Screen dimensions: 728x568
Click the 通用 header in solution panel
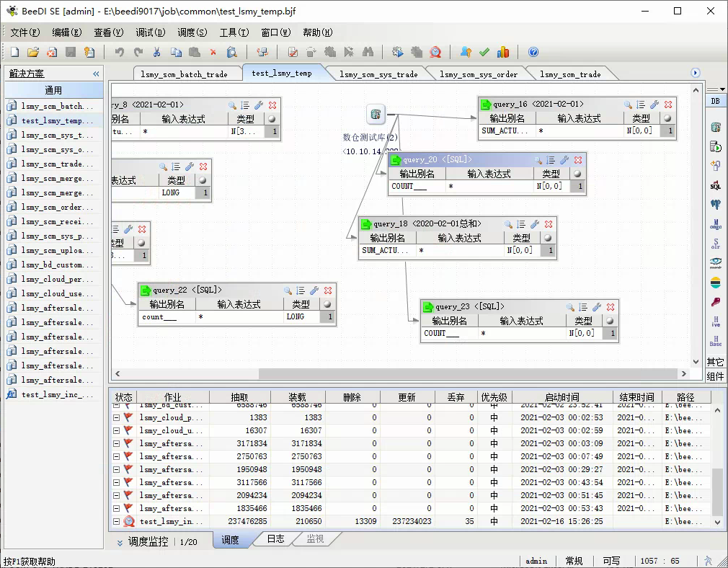[x=53, y=90]
